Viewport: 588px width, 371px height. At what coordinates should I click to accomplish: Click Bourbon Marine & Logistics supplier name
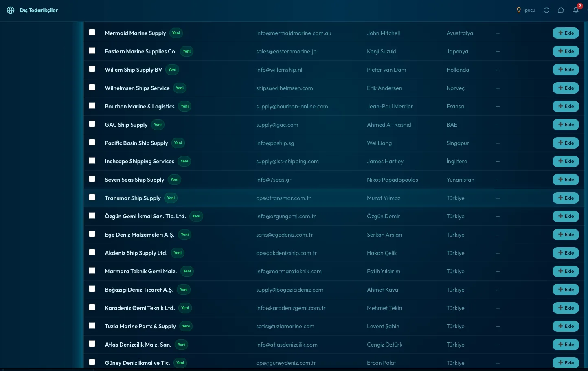tap(140, 106)
